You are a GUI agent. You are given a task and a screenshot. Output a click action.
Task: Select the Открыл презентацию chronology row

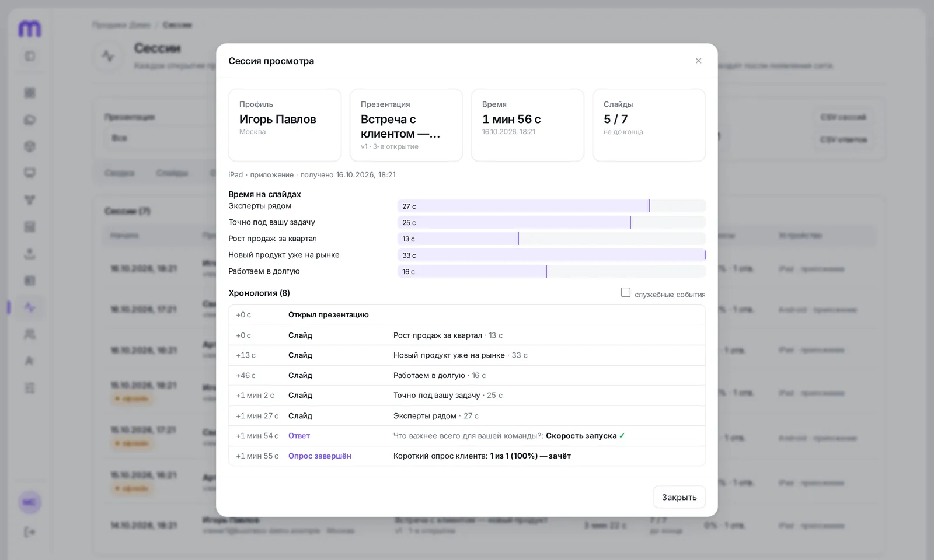click(467, 315)
